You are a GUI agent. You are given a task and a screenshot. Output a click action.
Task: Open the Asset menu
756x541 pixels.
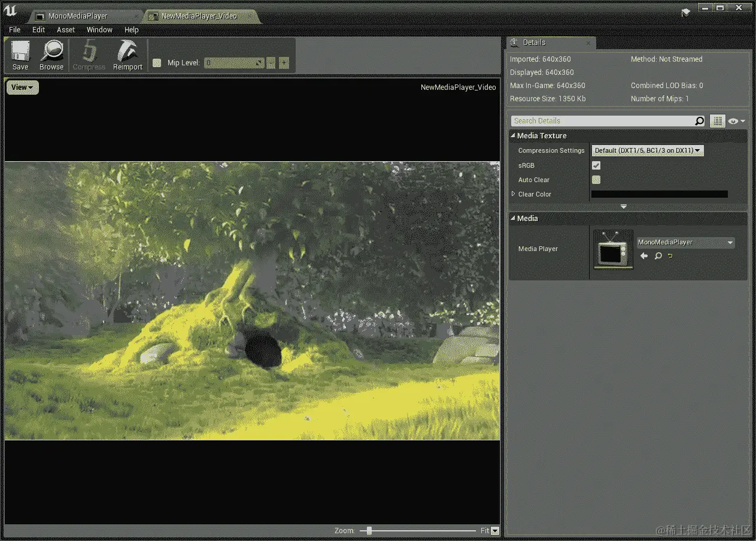click(x=66, y=29)
